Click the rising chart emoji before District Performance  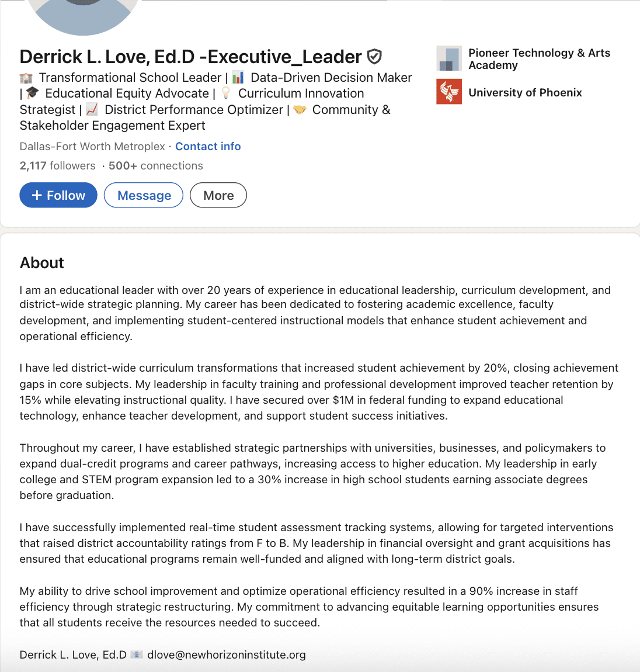[92, 110]
